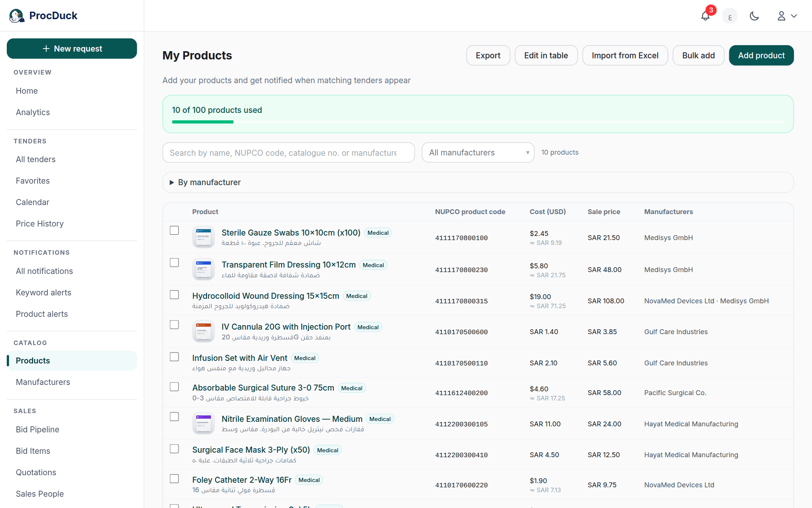Click NUPCO code 4111170800100
This screenshot has height=508, width=812.
coord(461,238)
